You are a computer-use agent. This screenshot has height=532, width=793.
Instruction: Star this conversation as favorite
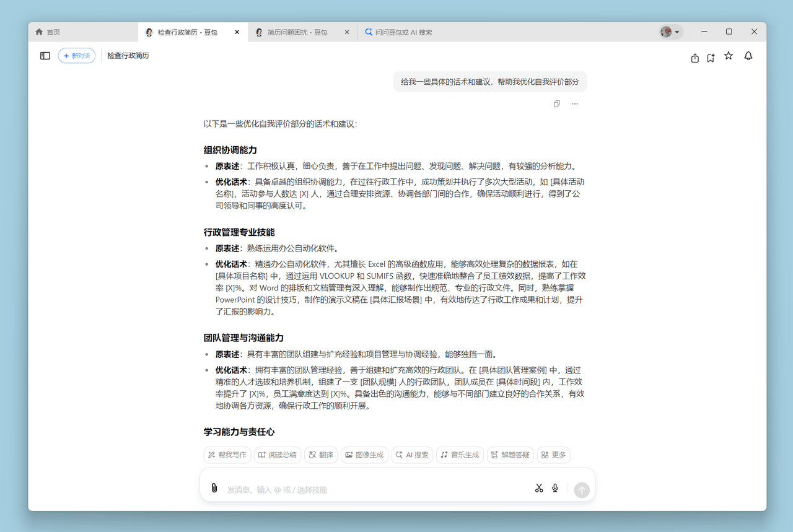tap(729, 56)
